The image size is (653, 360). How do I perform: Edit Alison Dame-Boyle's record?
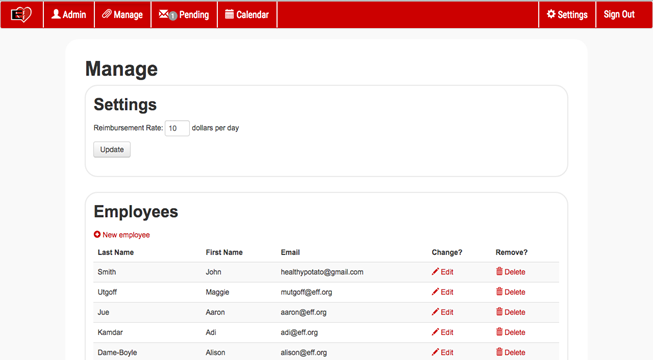click(442, 352)
